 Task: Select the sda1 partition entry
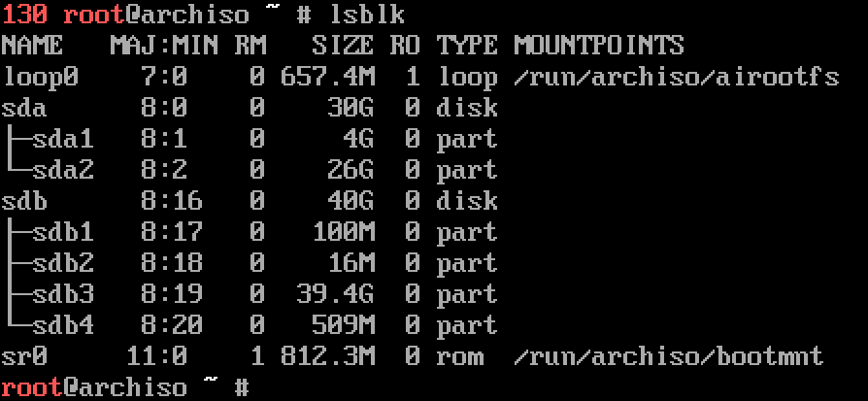[63, 139]
